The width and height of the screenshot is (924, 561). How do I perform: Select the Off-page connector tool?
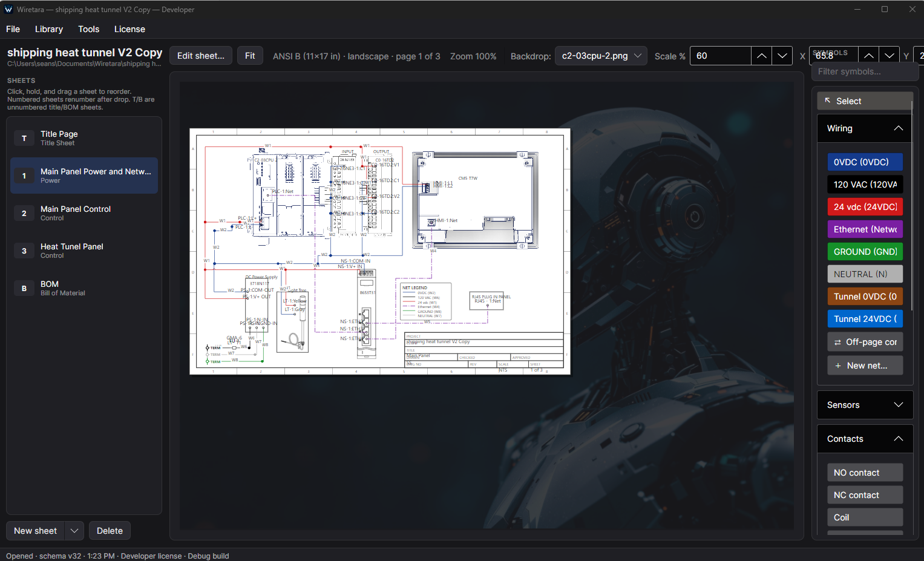click(x=865, y=342)
